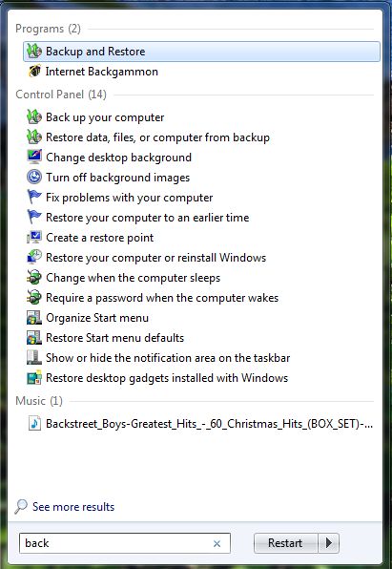The width and height of the screenshot is (392, 569).
Task: Expand shutdown options arrow beside Restart
Action: [328, 543]
